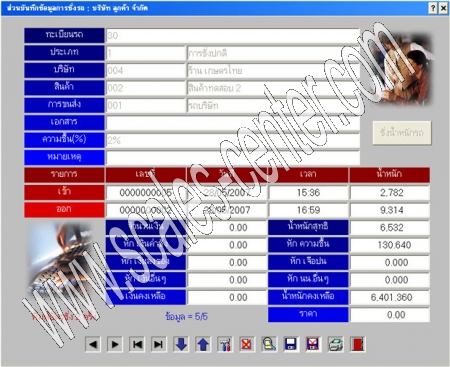Open the tools edit icon
The width and height of the screenshot is (450, 367).
click(225, 344)
